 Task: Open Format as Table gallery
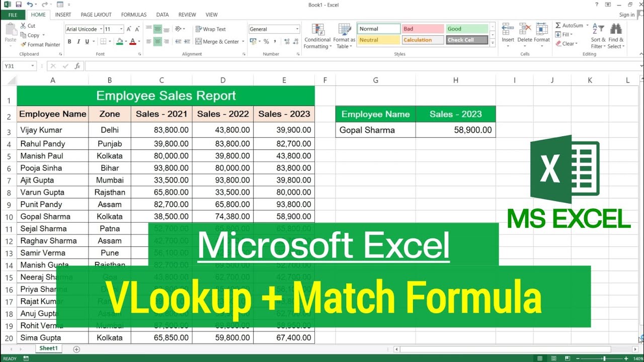(x=344, y=36)
